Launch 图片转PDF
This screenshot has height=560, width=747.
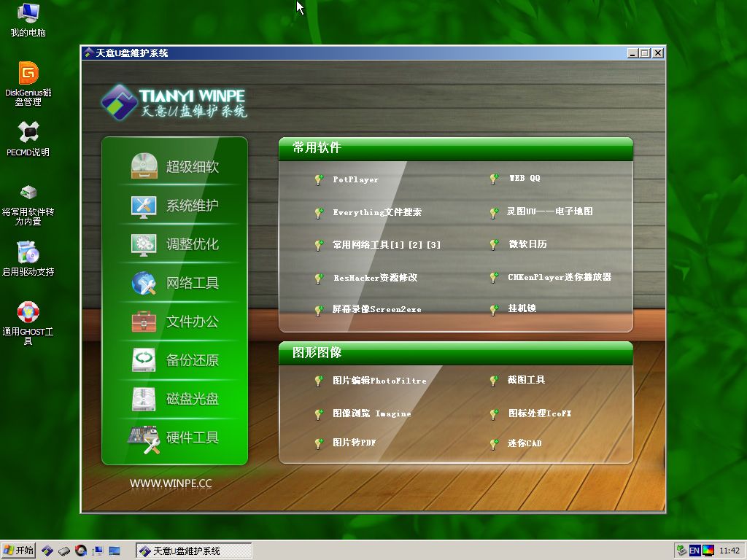pyautogui.click(x=354, y=443)
